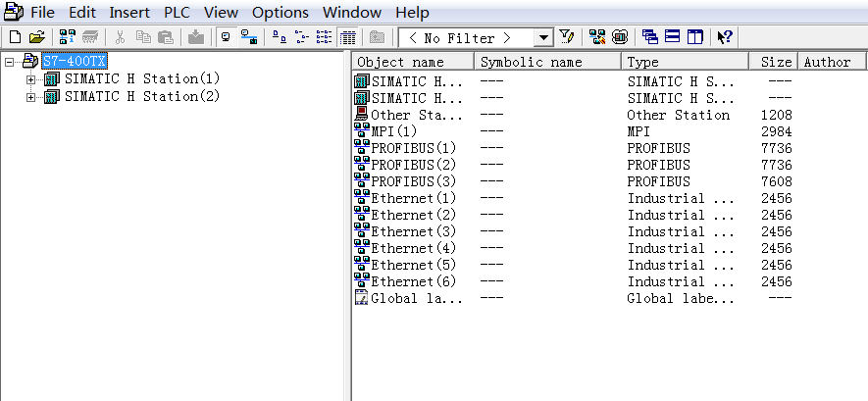Sort by the Symbolic name column
868x401 pixels.
(548, 62)
